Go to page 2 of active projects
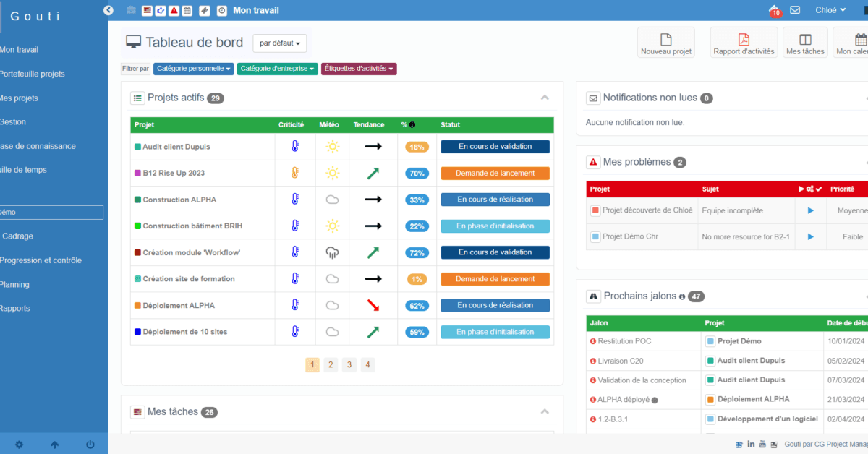Screen dimensions: 868x454 click(x=331, y=365)
